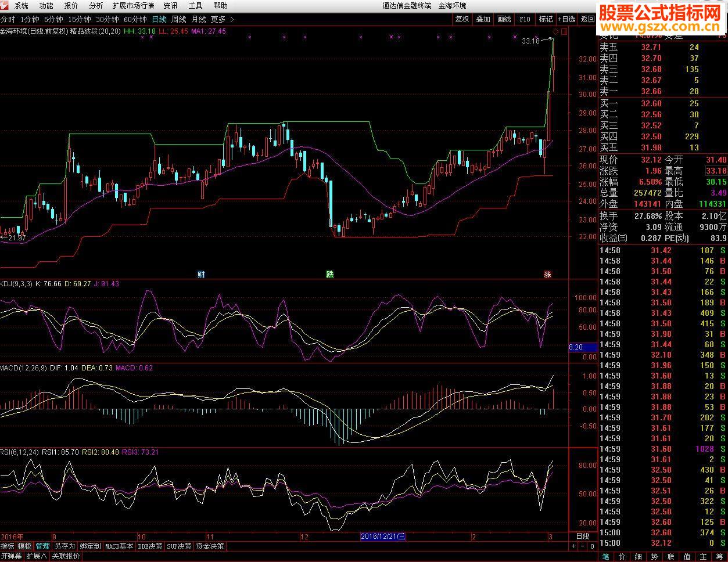
Task: Expand the 更多 periods dropdown
Action: click(222, 19)
